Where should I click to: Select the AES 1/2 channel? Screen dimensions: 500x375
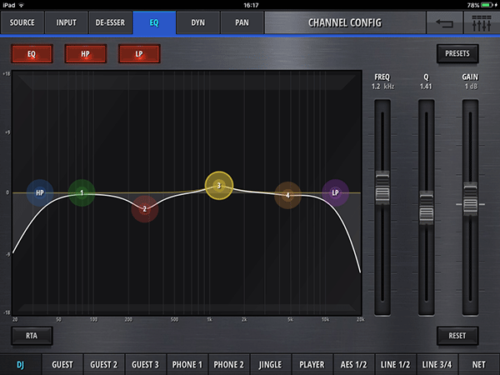coord(354,365)
